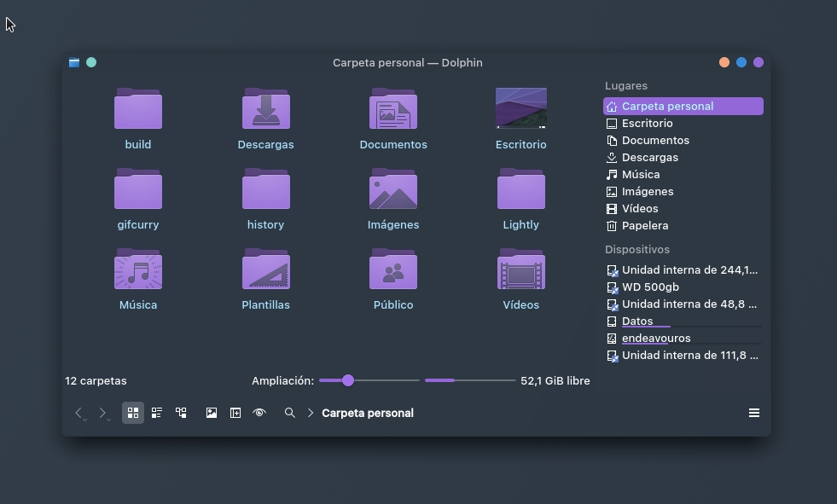Open the build folder
Image resolution: width=837 pixels, height=504 pixels.
(x=137, y=109)
